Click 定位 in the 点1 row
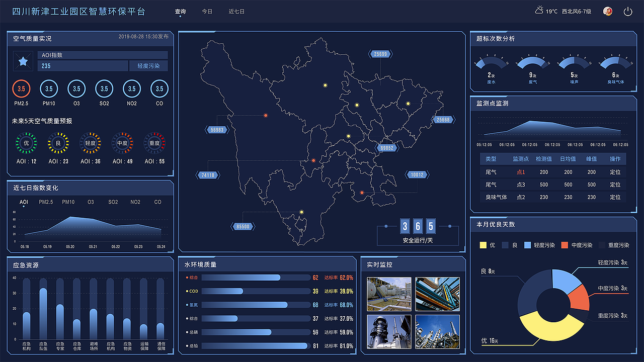Image resolution: width=644 pixels, height=362 pixels. coord(615,172)
